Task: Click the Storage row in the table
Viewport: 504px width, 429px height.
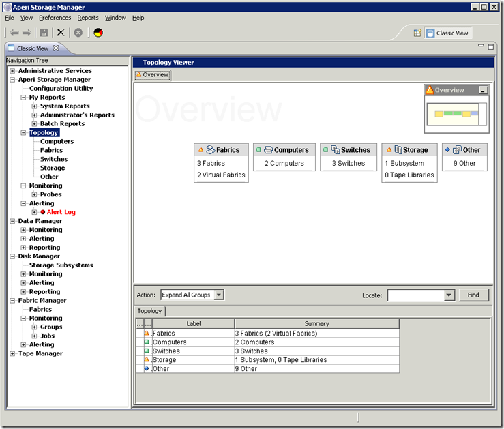Action: point(267,359)
